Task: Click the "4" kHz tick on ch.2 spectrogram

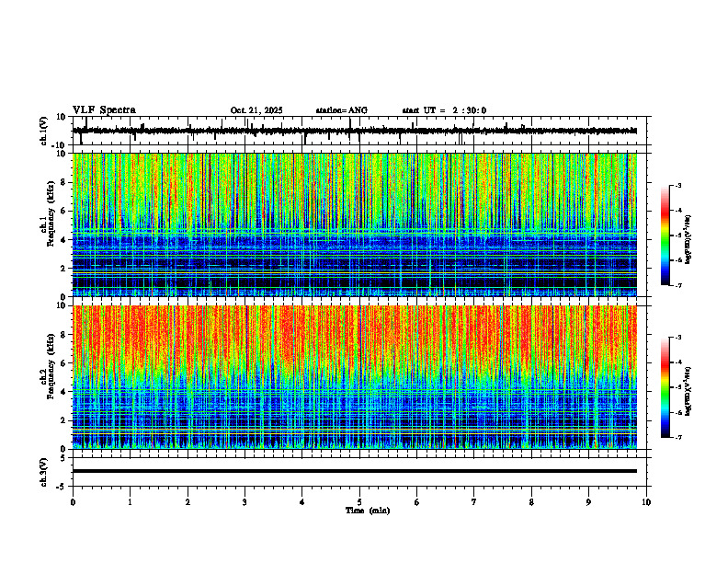Action: click(64, 392)
